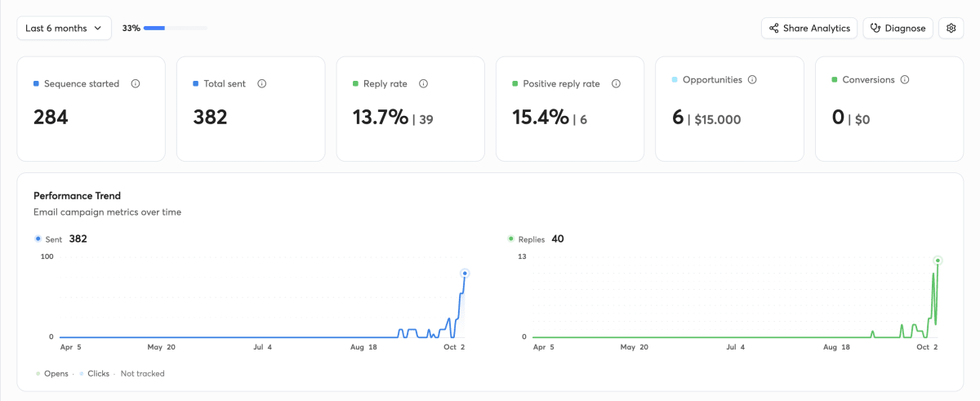Click info icon beside Total sent
The width and height of the screenshot is (980, 401).
point(262,83)
